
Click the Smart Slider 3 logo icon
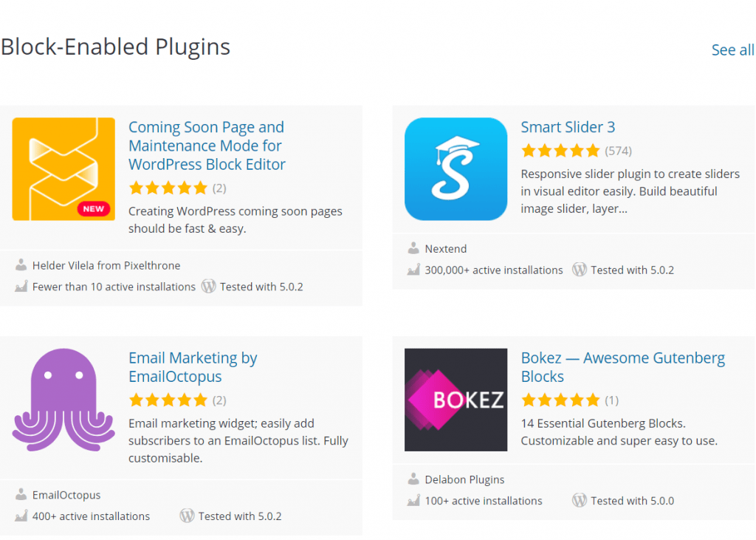coord(456,169)
